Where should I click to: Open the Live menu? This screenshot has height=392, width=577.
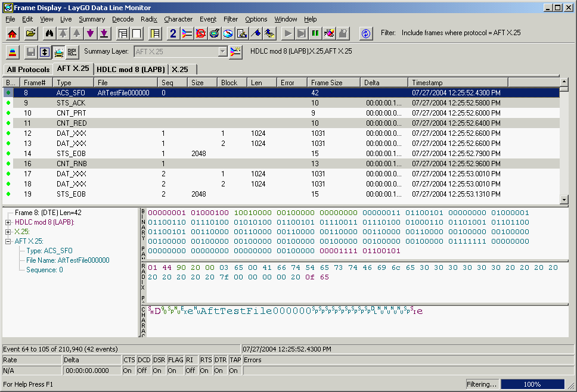tap(66, 19)
